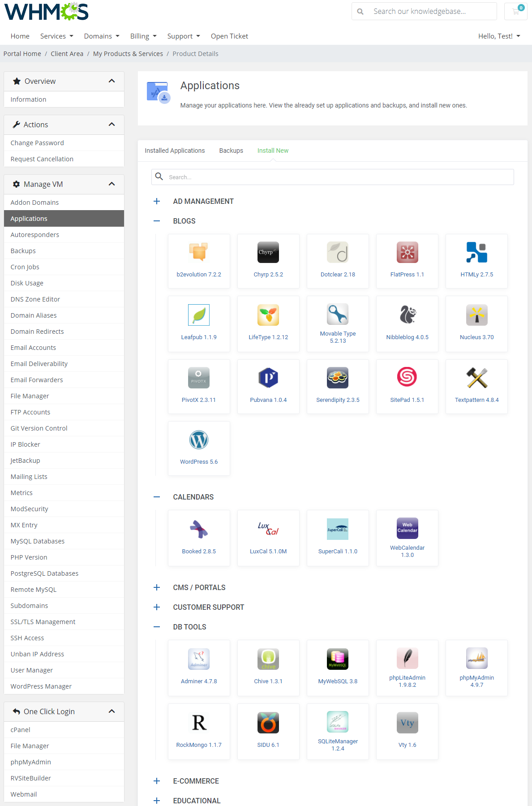The image size is (532, 806).
Task: Open the SQLiteManager 1.2.4 icon
Action: click(x=338, y=721)
